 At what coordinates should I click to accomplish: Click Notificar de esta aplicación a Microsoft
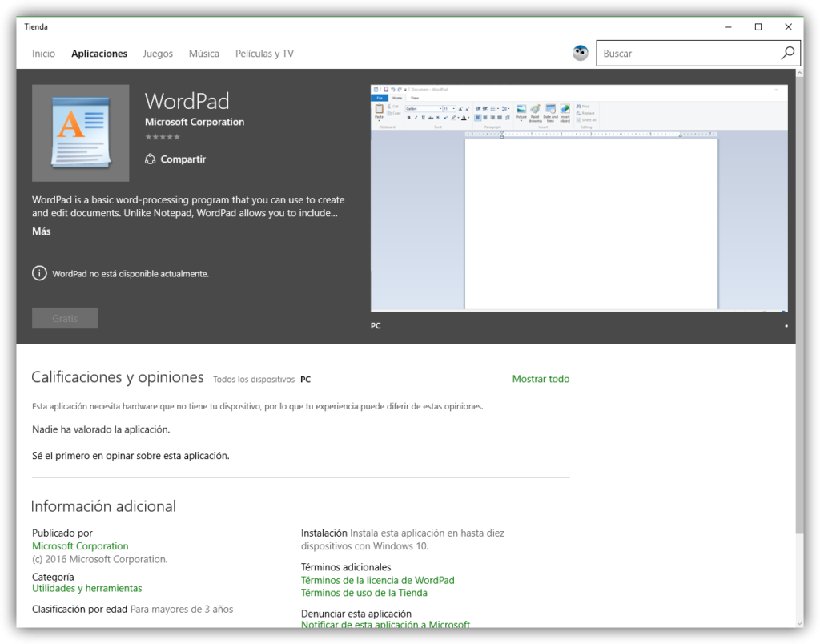(x=385, y=624)
